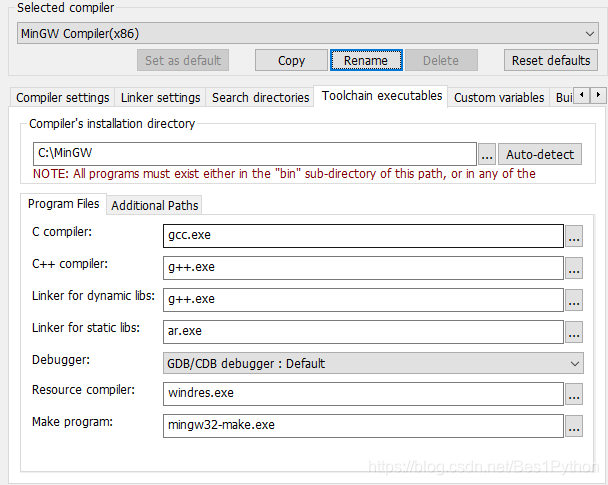The width and height of the screenshot is (608, 485).
Task: Open the Linker settings tab
Action: click(160, 97)
